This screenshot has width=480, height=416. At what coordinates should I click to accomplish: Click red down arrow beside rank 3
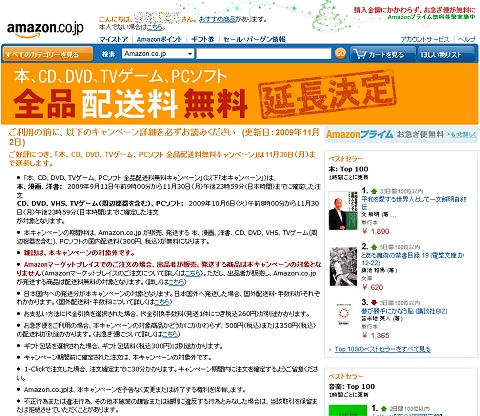[x=374, y=303]
